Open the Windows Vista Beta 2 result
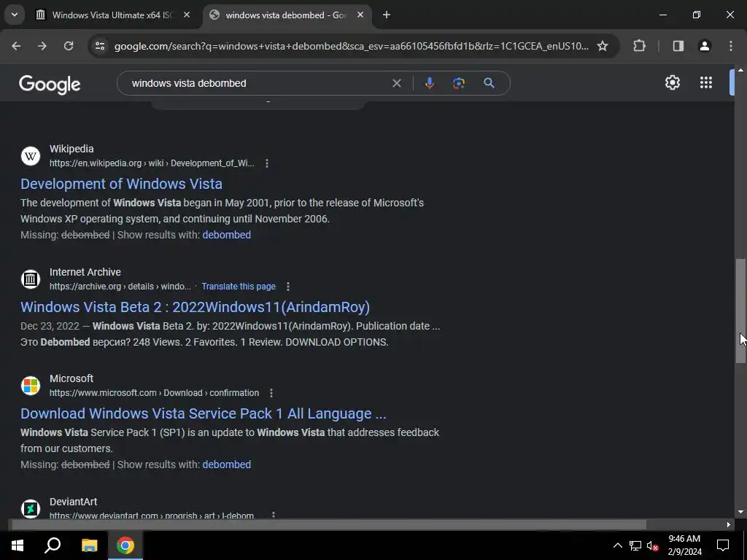The height and width of the screenshot is (560, 747). point(195,307)
